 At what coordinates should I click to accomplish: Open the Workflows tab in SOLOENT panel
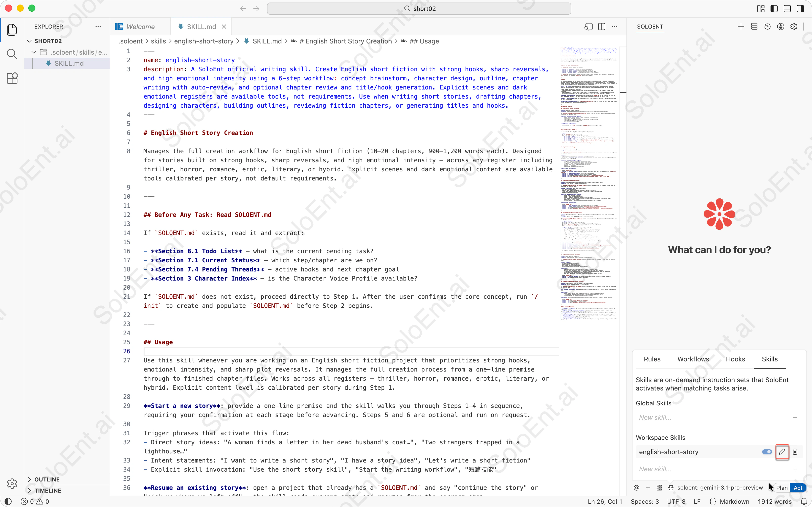pyautogui.click(x=693, y=359)
